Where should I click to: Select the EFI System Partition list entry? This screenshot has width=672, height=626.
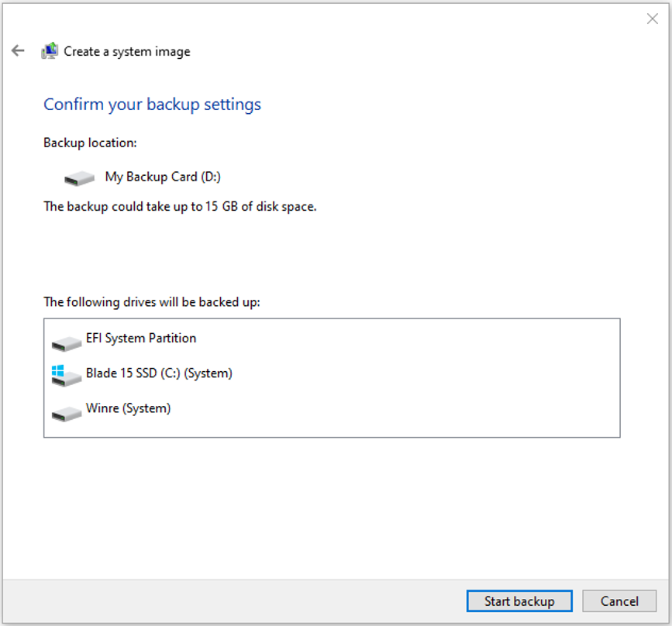pos(142,338)
